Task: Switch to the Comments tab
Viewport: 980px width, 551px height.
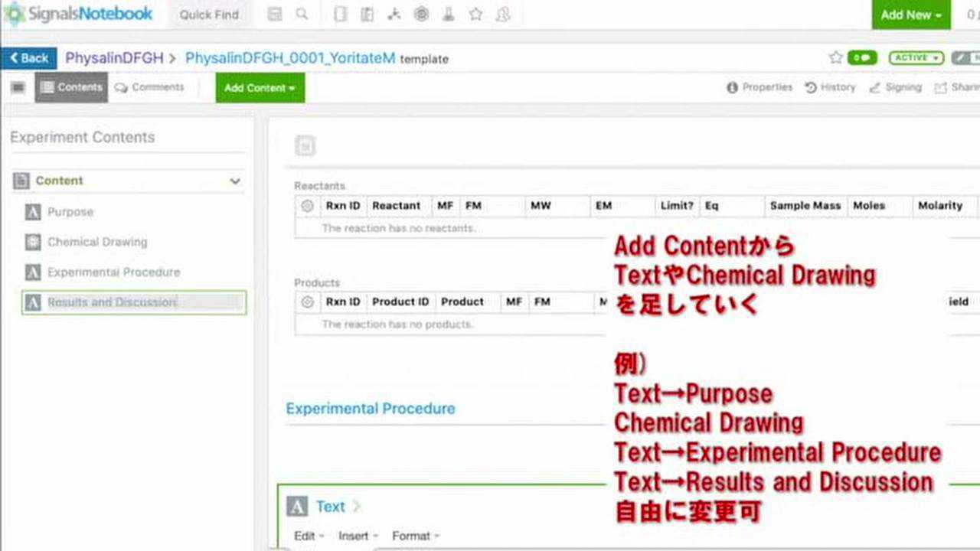Action: tap(150, 87)
